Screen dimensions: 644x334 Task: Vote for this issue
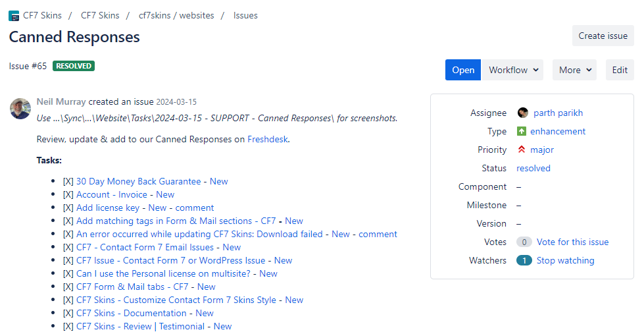coord(572,242)
